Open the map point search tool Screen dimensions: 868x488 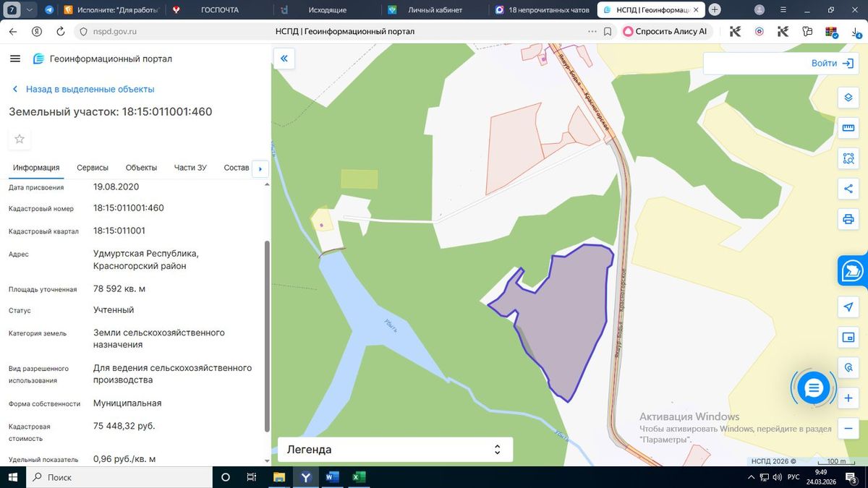pos(848,367)
